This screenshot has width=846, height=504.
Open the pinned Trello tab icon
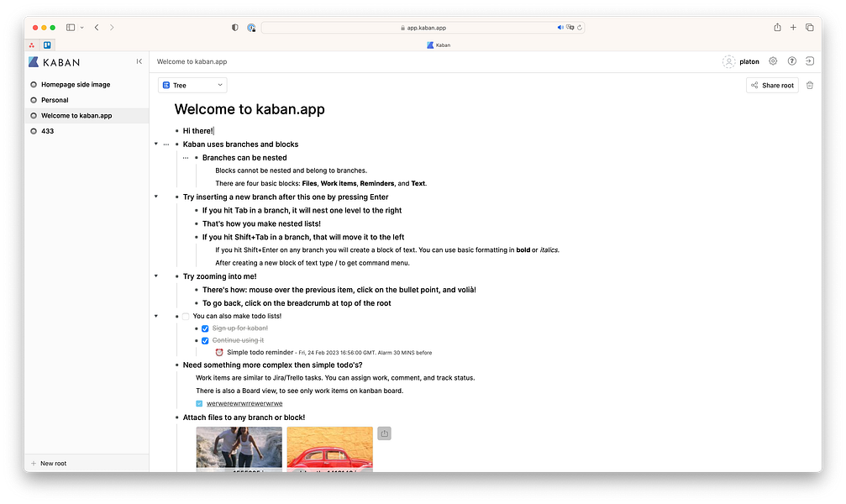pos(47,45)
